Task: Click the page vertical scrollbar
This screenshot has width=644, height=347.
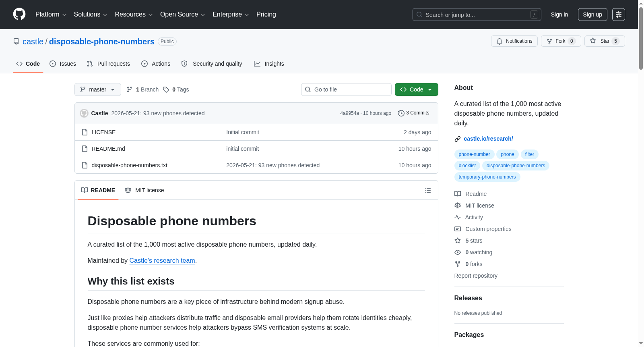Action: click(x=641, y=38)
